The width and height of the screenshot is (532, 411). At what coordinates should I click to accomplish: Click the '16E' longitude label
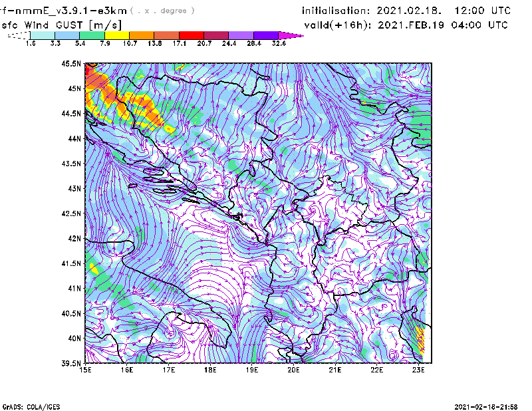point(127,370)
